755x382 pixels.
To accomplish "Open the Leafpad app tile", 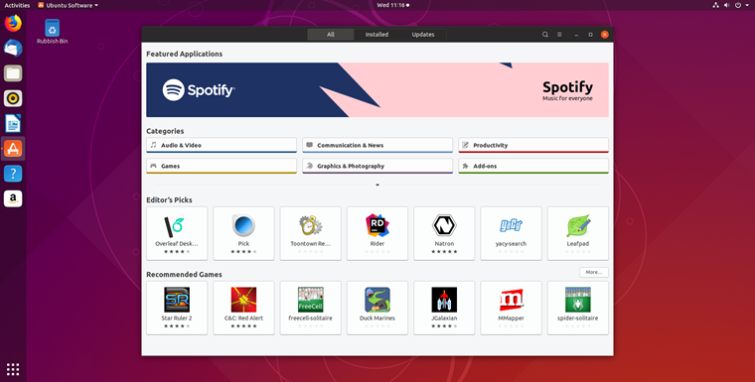I will tap(578, 234).
